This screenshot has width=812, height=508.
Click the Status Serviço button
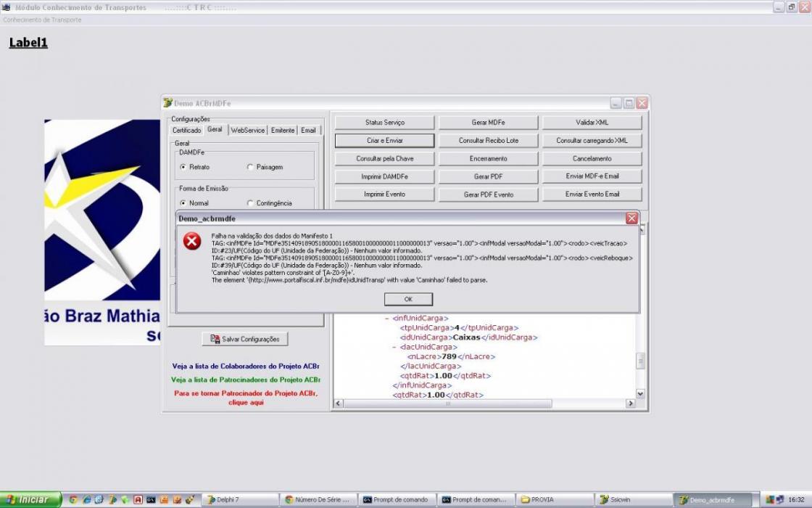pos(384,123)
